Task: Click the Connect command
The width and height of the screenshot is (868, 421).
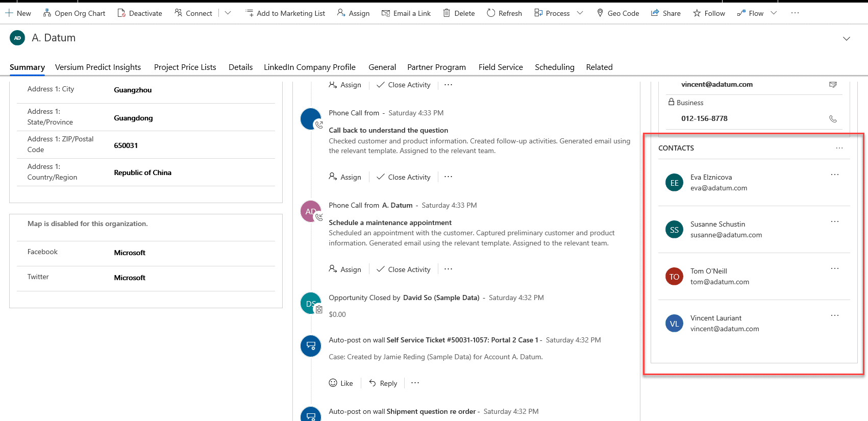Action: point(193,13)
